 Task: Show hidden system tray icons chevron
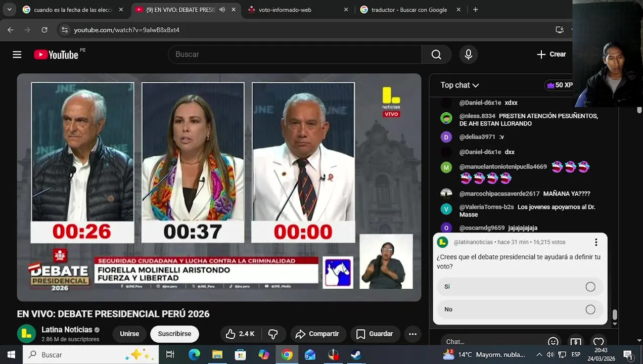pos(539,355)
